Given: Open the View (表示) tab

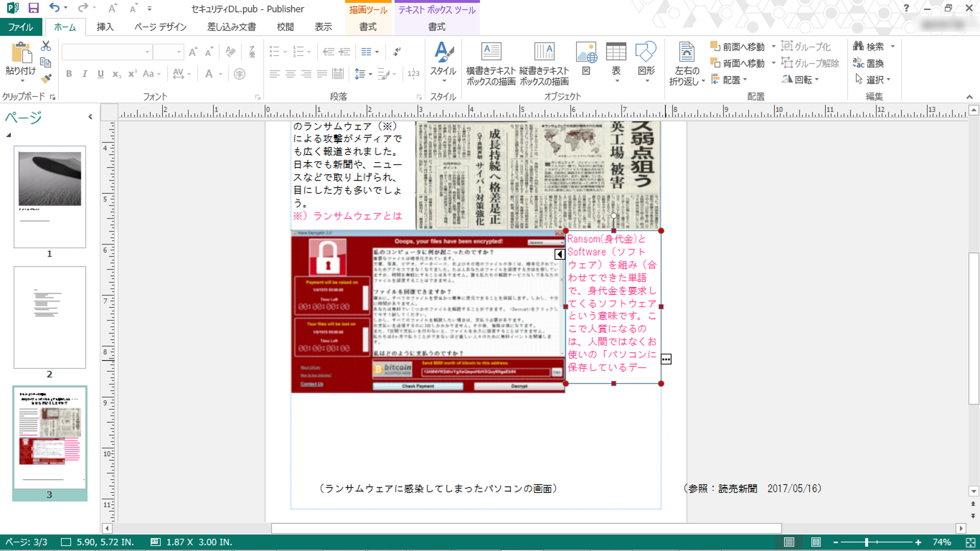Looking at the screenshot, I should (323, 27).
